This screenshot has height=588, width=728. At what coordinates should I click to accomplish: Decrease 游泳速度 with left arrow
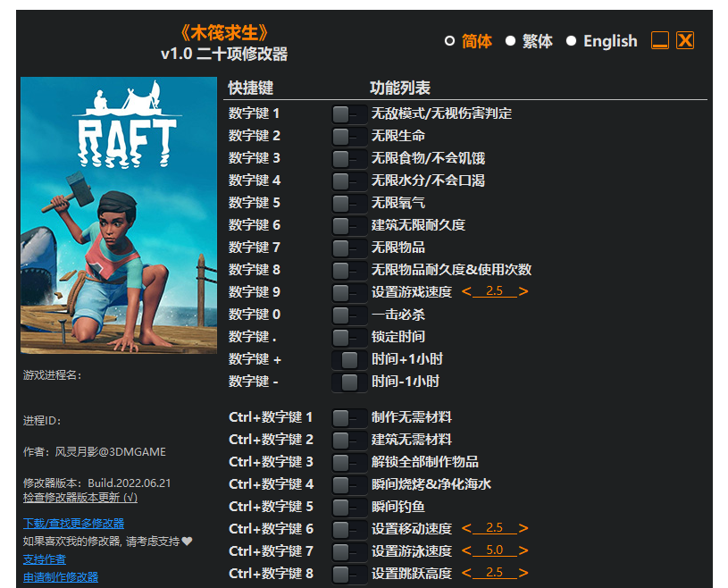[466, 550]
